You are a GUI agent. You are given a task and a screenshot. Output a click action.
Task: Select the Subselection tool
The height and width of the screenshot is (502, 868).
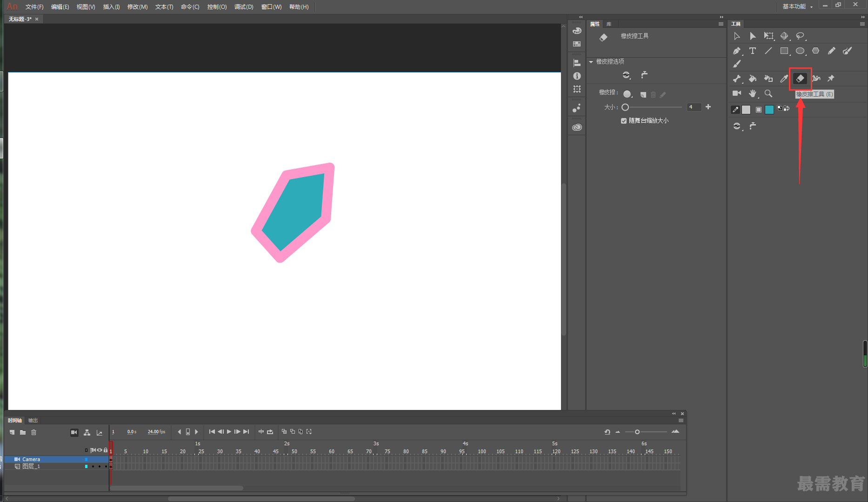pyautogui.click(x=753, y=36)
